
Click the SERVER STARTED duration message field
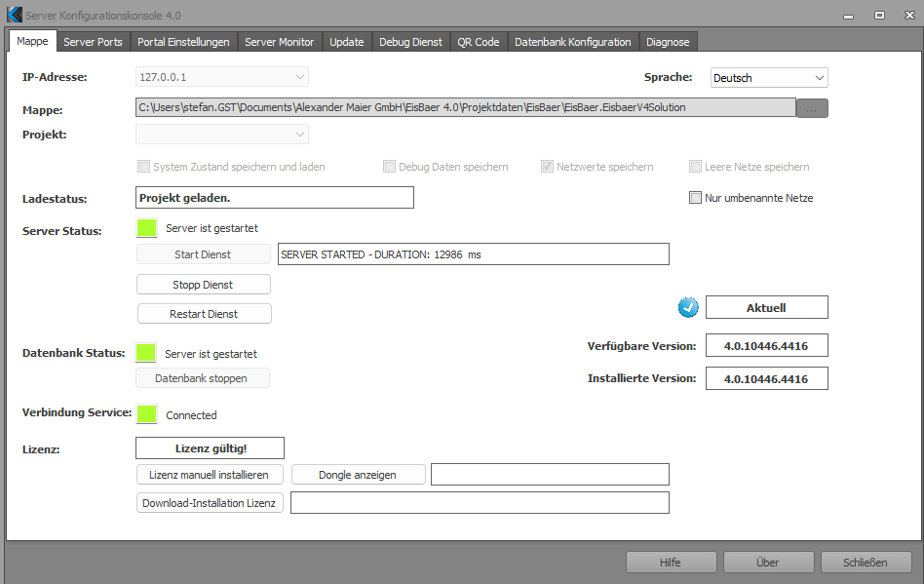[x=473, y=254]
